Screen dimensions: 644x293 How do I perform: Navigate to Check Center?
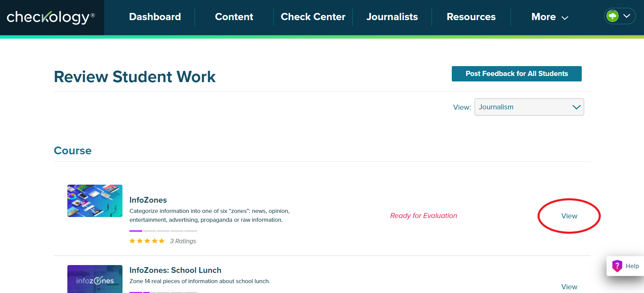pyautogui.click(x=313, y=17)
